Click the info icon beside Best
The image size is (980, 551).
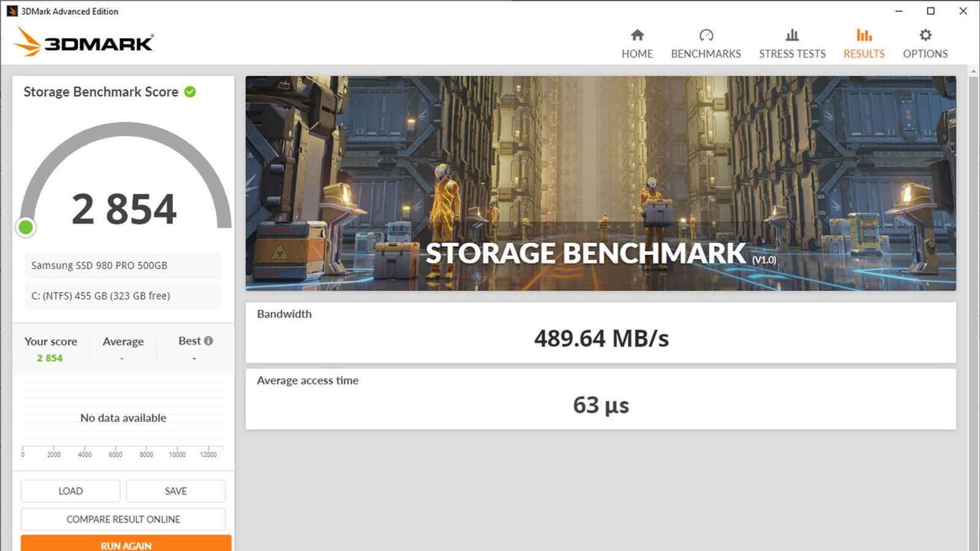(x=208, y=341)
